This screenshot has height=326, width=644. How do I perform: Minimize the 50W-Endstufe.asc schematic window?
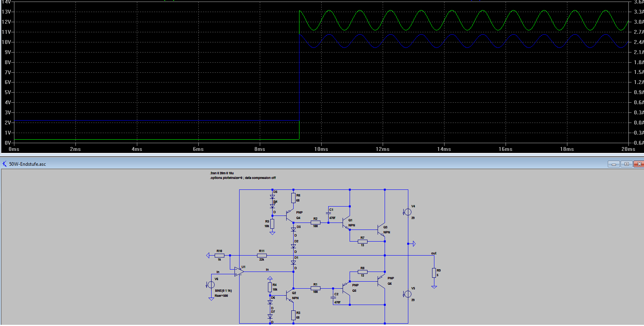[x=614, y=164]
